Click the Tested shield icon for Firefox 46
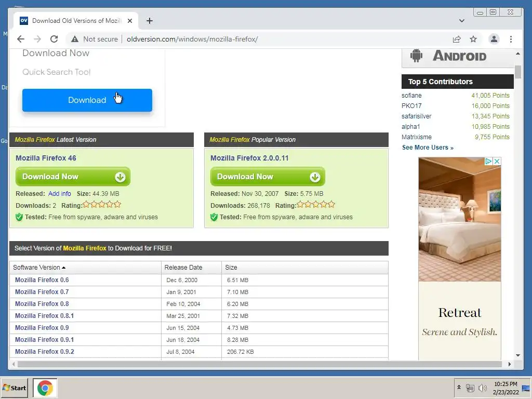 point(19,217)
